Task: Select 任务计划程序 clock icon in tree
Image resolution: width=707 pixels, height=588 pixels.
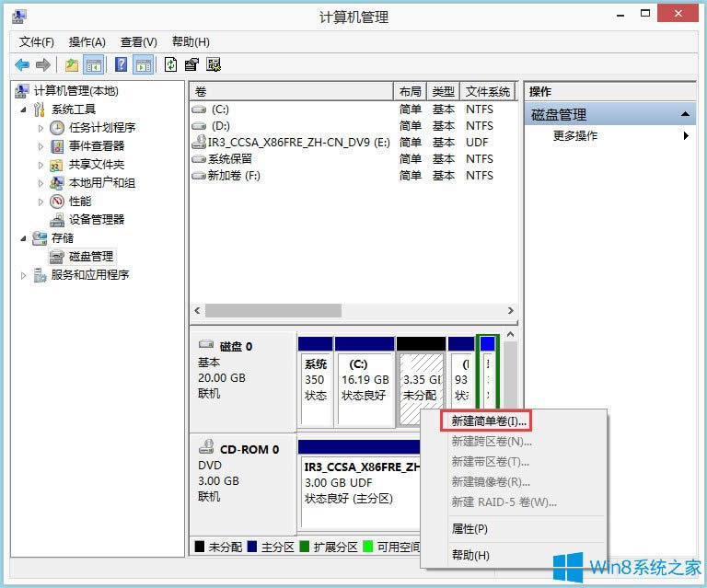Action: pyautogui.click(x=57, y=128)
